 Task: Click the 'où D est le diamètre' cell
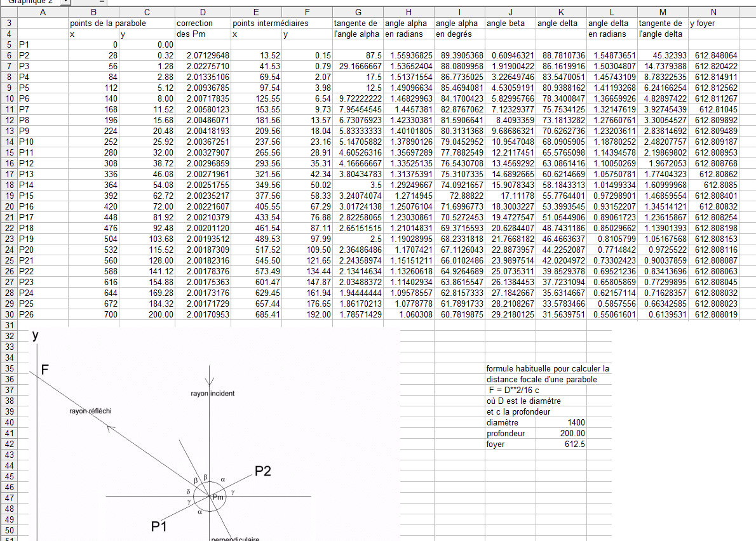[523, 401]
